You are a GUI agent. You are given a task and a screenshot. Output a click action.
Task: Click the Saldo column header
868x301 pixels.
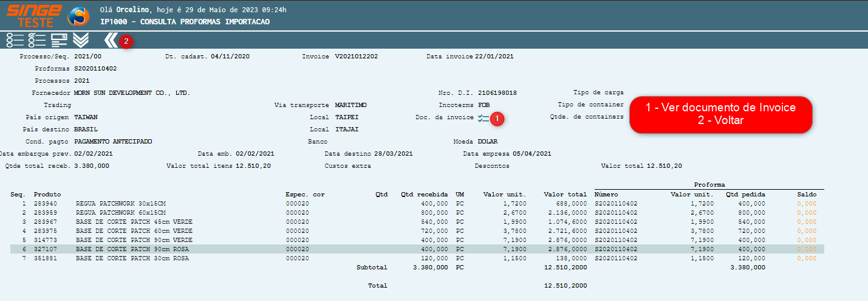(807, 194)
